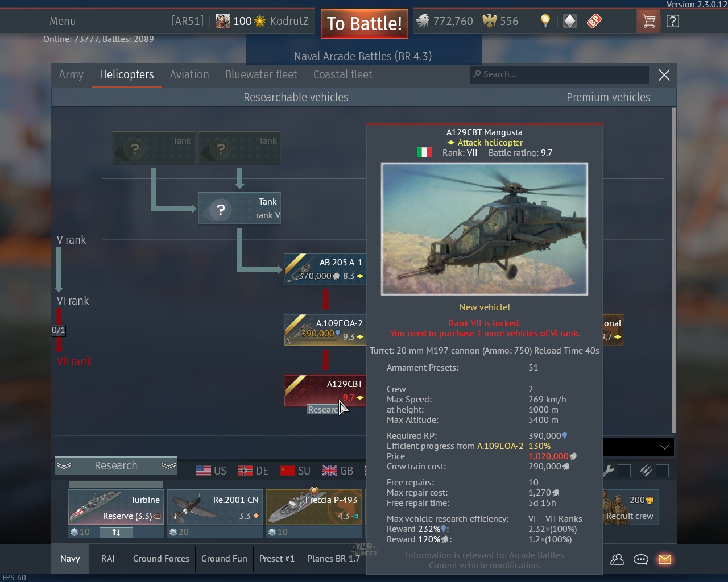Select the Ground Forces preset tab

click(x=161, y=559)
